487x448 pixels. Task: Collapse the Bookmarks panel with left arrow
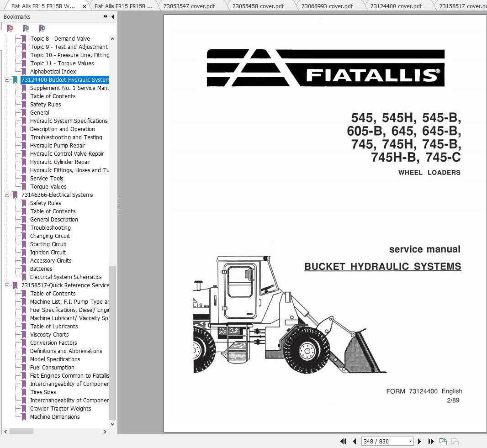tap(112, 16)
